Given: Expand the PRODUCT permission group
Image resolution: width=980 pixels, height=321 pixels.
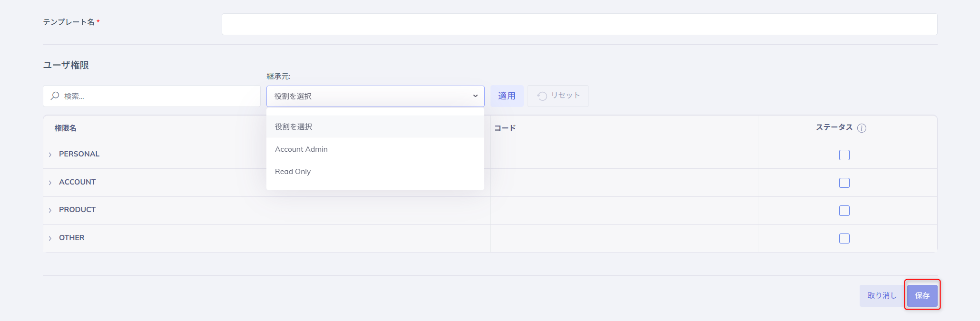Looking at the screenshot, I should [50, 210].
